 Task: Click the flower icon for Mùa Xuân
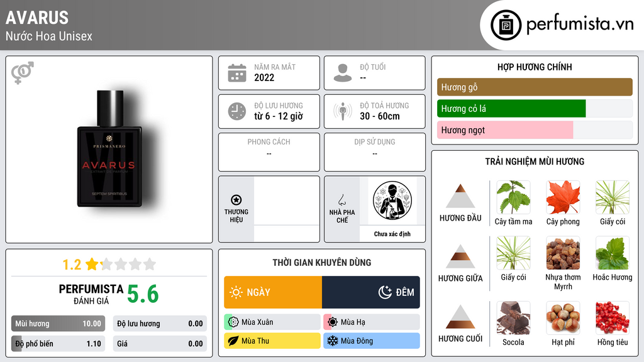pyautogui.click(x=233, y=322)
